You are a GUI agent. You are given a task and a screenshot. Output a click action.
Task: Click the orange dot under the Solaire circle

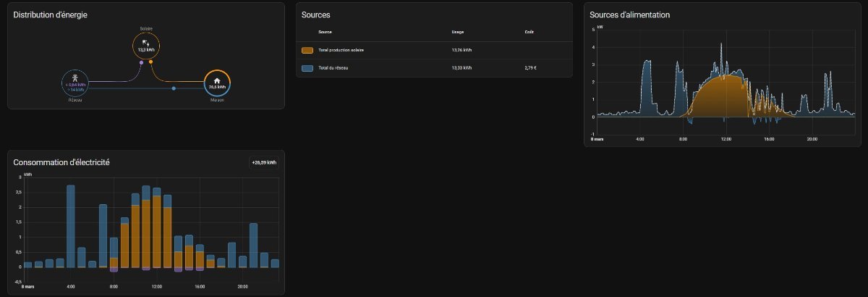(x=150, y=62)
